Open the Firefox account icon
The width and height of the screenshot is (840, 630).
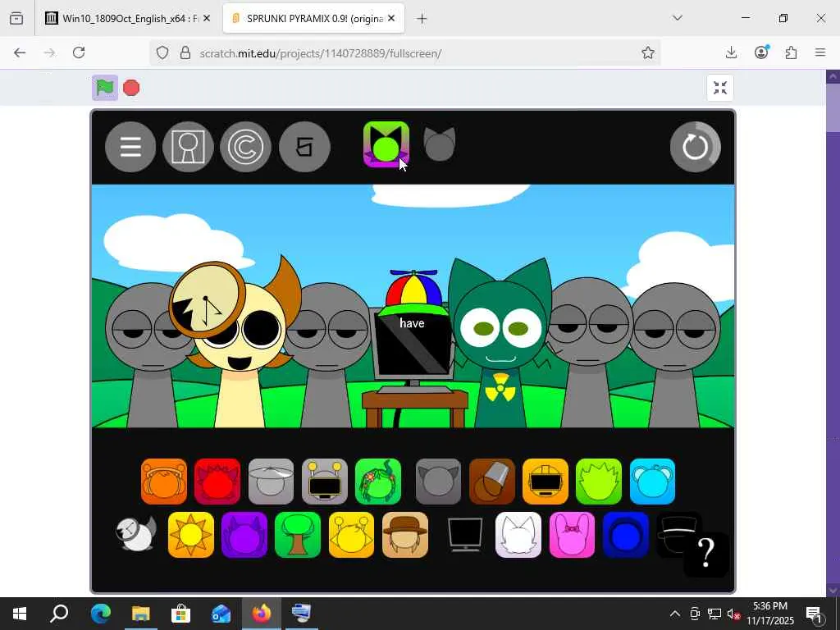pos(761,52)
